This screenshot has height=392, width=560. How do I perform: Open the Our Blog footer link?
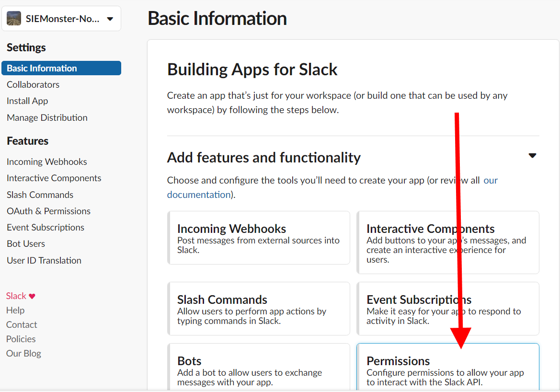pyautogui.click(x=23, y=353)
